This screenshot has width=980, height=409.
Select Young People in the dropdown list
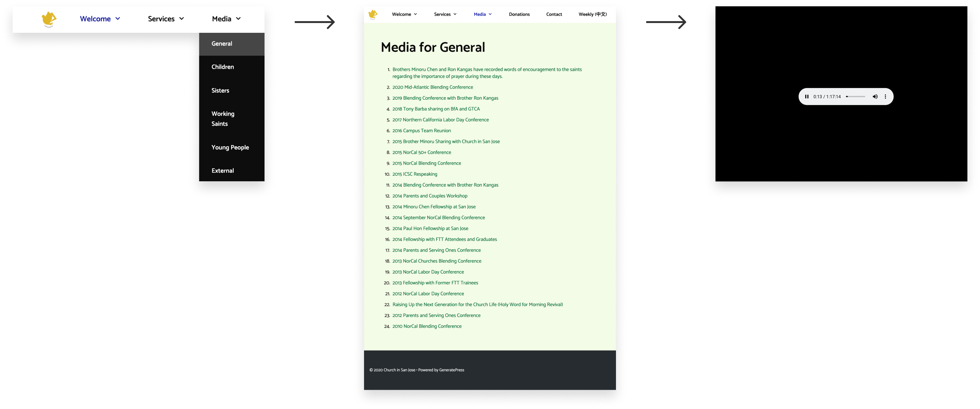click(230, 147)
